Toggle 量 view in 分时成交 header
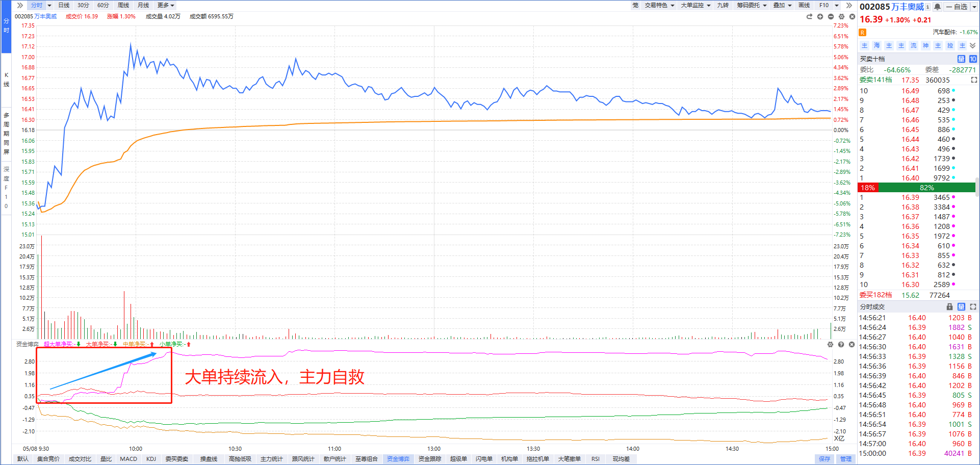 [x=961, y=307]
